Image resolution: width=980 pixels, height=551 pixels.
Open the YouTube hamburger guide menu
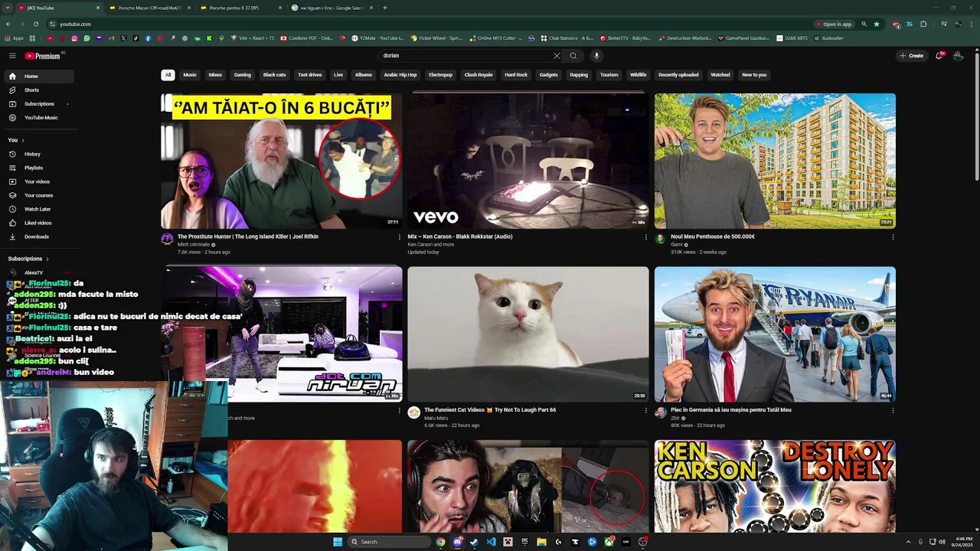pos(12,56)
